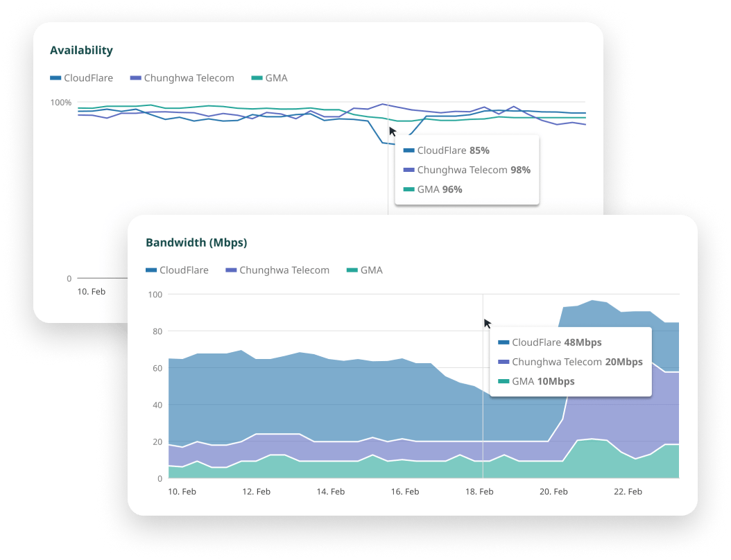This screenshot has height=560, width=731.
Task: Click Chunghwa Telecom color swatch in Bandwidth legend
Action: (231, 270)
